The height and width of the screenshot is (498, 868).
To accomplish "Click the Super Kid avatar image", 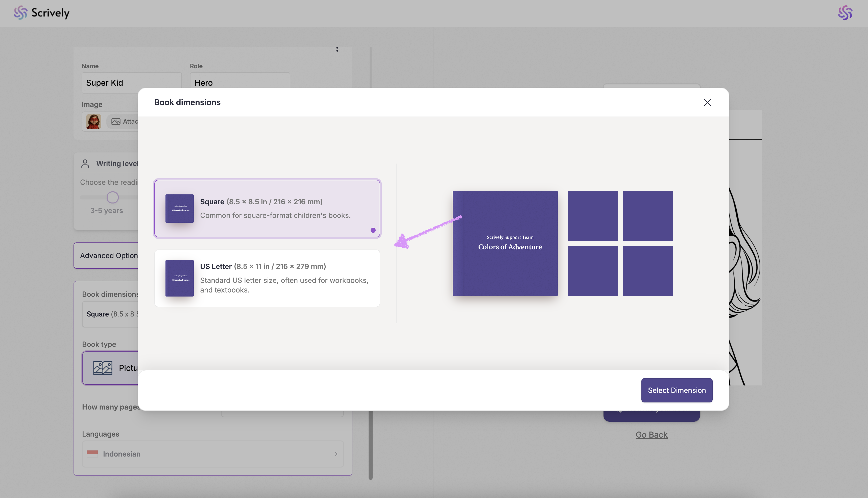I will pos(94,121).
